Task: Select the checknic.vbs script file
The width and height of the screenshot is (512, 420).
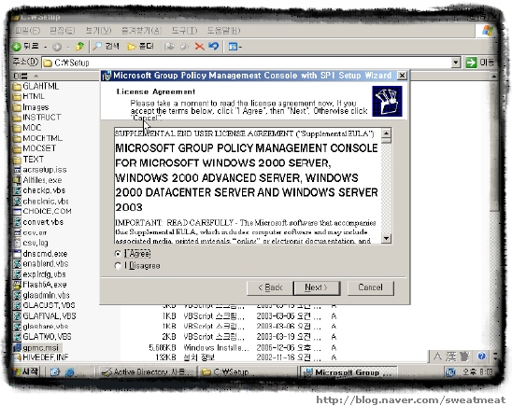Action: (x=41, y=202)
